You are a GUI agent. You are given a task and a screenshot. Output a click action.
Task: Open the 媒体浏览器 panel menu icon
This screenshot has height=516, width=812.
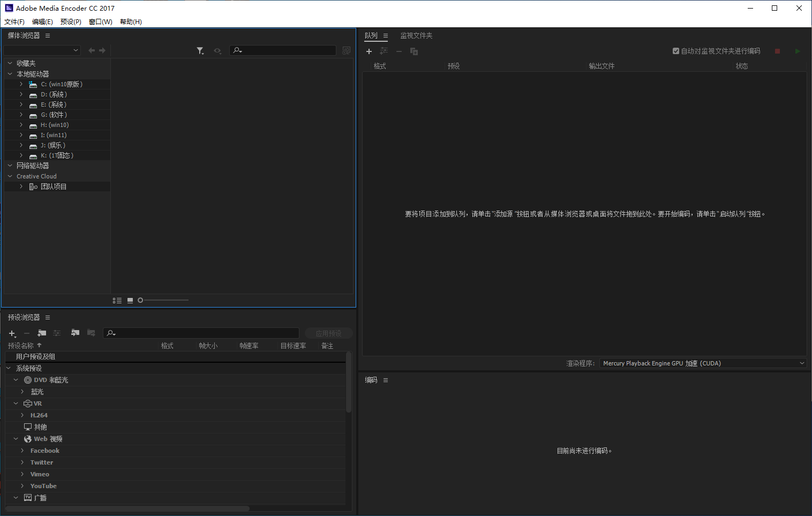(x=48, y=35)
